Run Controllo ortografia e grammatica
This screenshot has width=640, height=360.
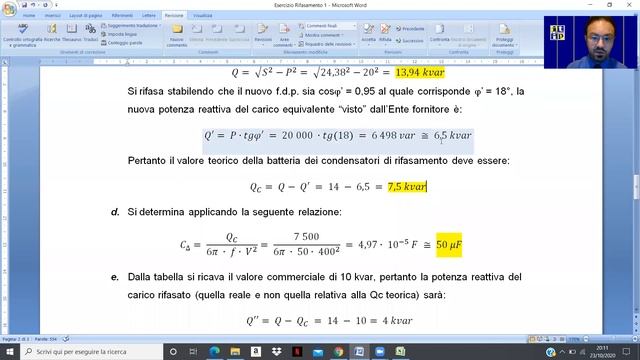[x=23, y=35]
